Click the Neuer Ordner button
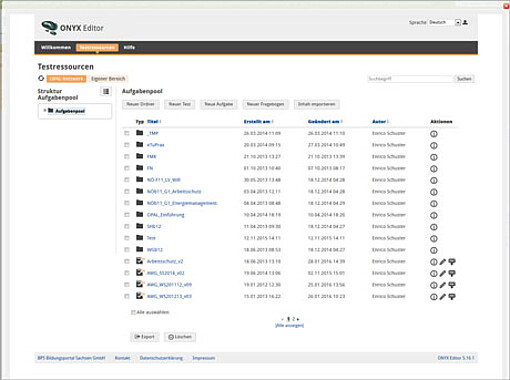 pos(140,104)
